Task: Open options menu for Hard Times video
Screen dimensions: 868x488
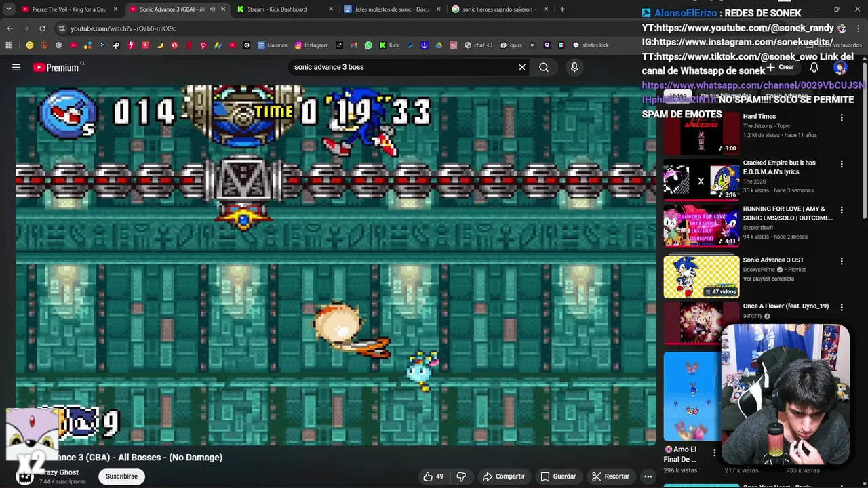Action: click(842, 117)
